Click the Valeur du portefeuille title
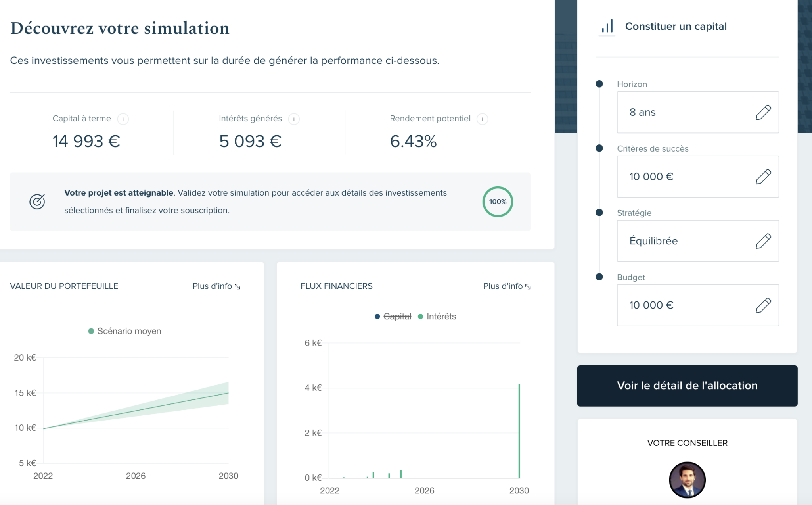The width and height of the screenshot is (812, 505). 64,286
